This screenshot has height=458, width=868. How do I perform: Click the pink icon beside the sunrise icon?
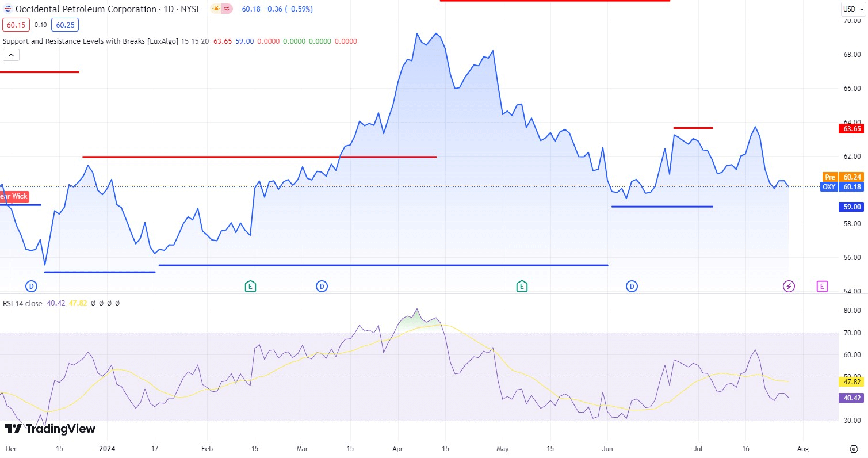point(225,9)
